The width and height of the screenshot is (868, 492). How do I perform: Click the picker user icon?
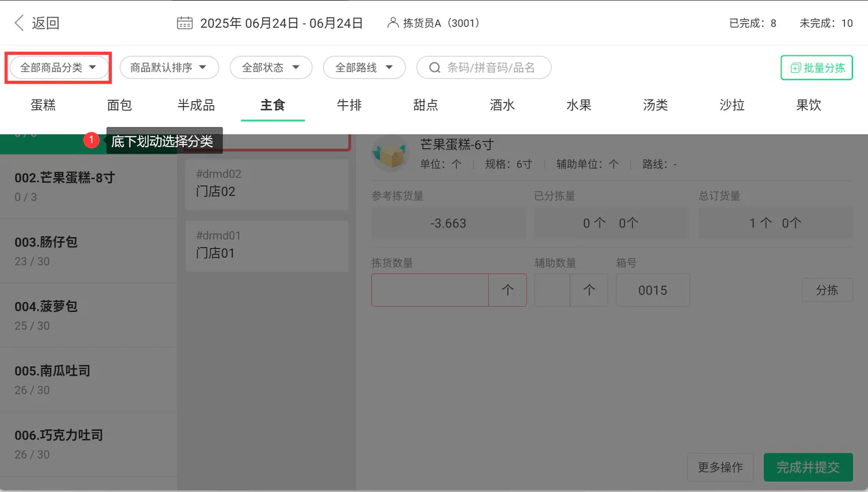pyautogui.click(x=393, y=23)
